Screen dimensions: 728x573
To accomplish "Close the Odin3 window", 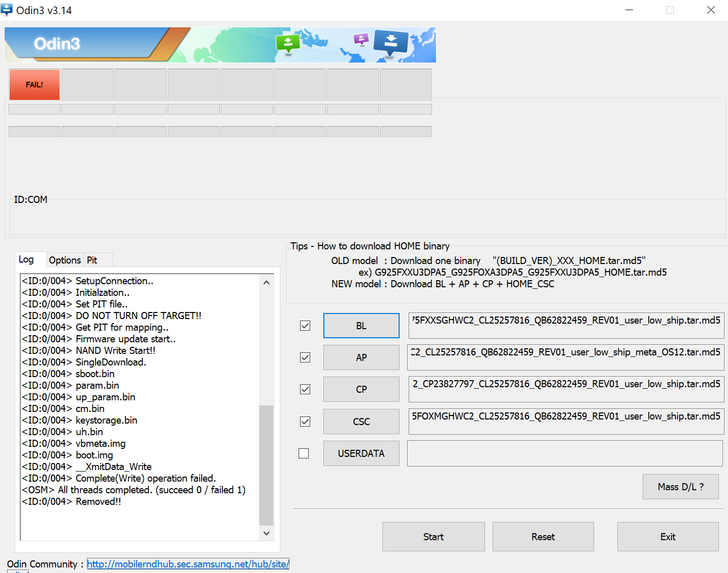I will click(x=711, y=10).
